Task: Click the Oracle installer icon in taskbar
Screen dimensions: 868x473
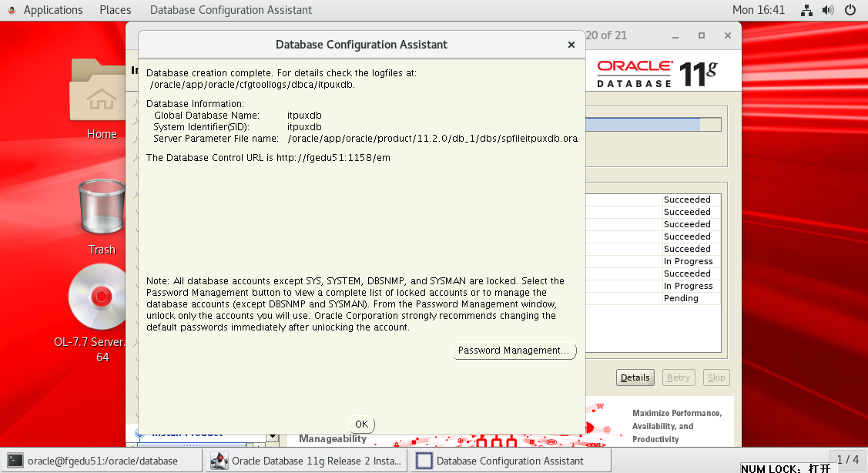Action: coord(220,461)
